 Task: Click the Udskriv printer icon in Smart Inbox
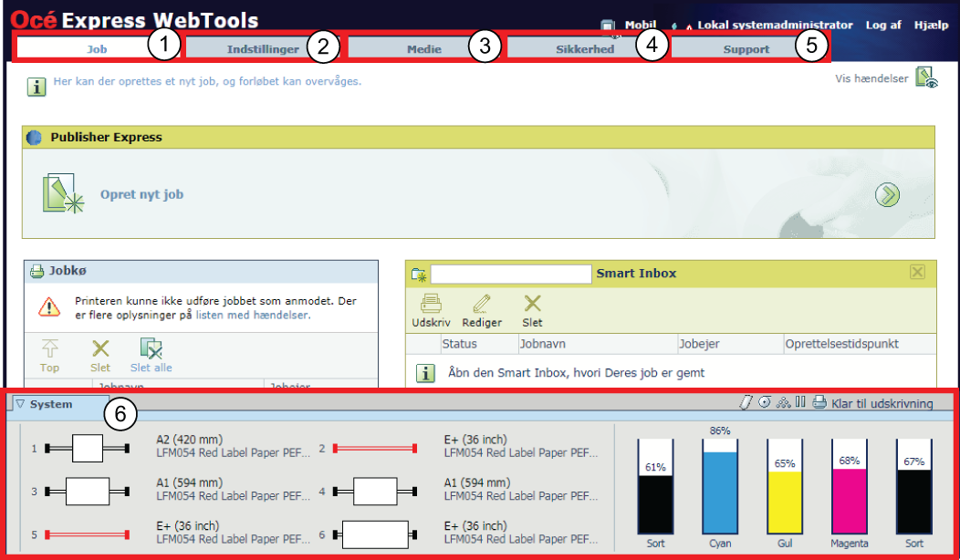(431, 304)
